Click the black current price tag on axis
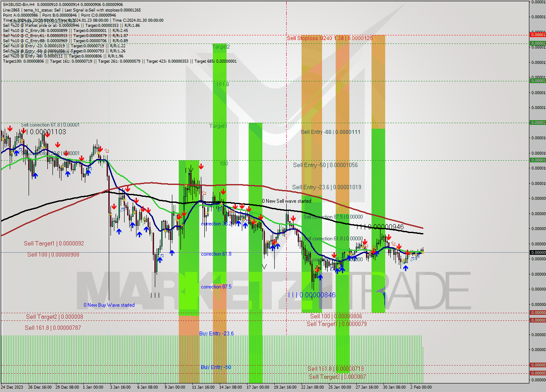546x392 pixels. (x=537, y=253)
